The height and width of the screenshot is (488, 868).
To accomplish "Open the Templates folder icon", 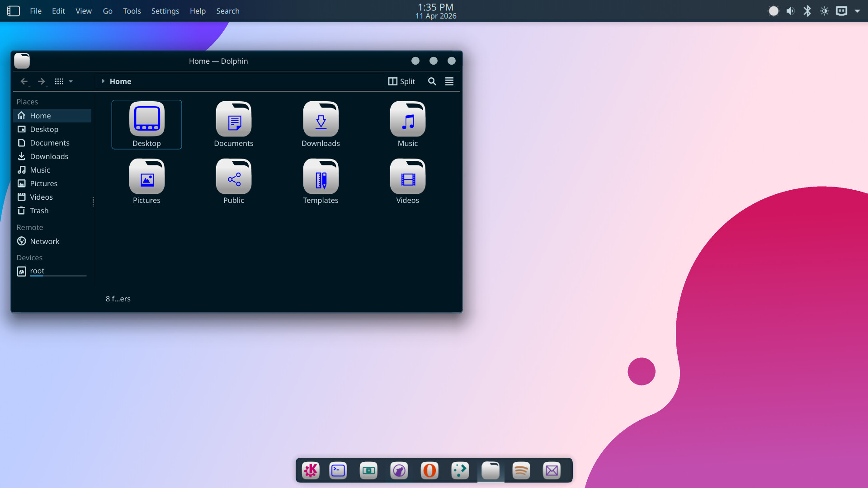I will click(321, 177).
